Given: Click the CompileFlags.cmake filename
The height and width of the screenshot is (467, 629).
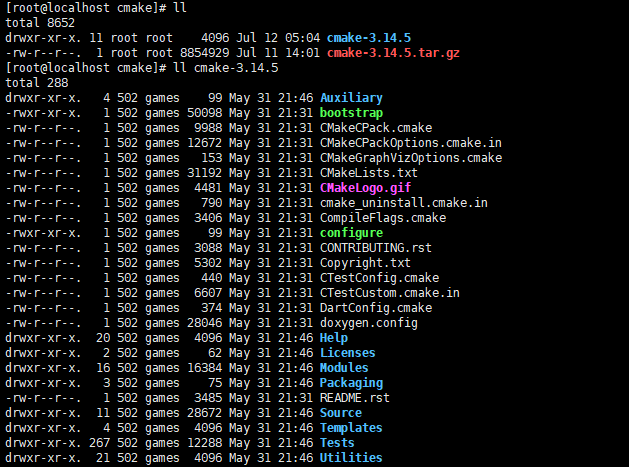Looking at the screenshot, I should click(383, 218).
